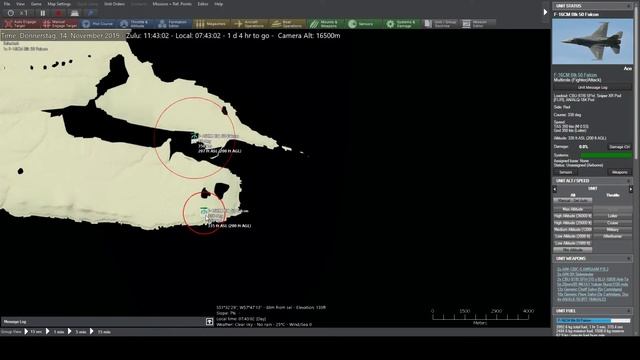Open Aircraft Operations
640x360 pixels.
[249, 24]
